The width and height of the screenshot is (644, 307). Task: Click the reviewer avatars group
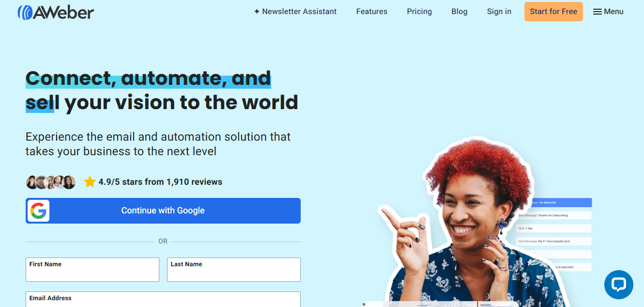(51, 182)
